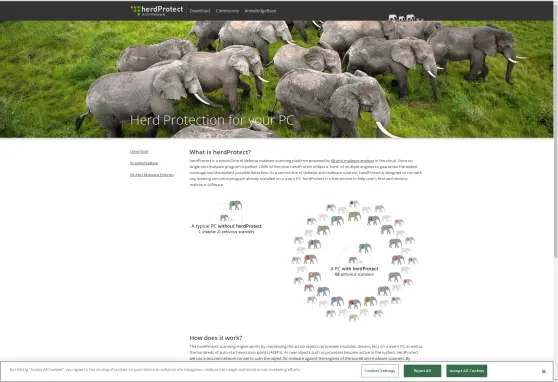Click 'A PC with herdProtect' label
The image size is (558, 382).
(x=354, y=269)
